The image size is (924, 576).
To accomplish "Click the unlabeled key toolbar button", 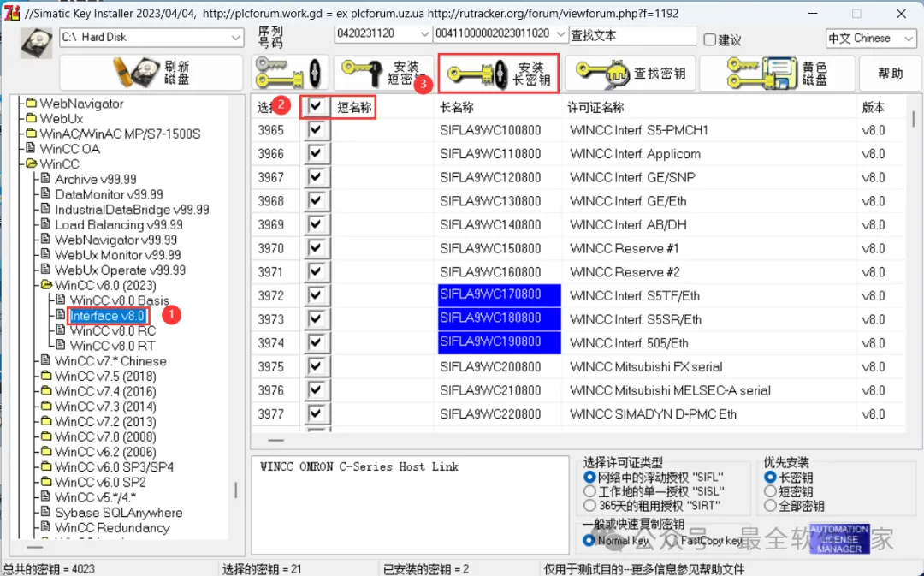I will pyautogui.click(x=289, y=73).
